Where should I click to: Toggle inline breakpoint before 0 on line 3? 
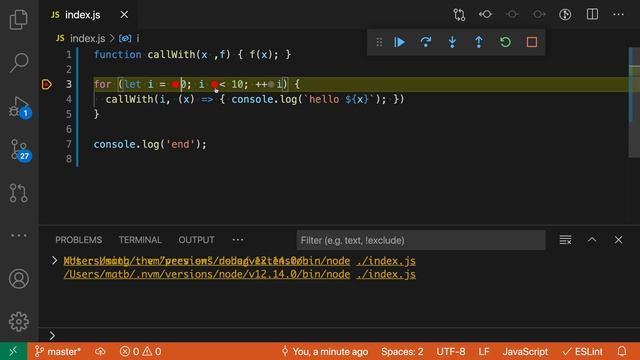175,84
